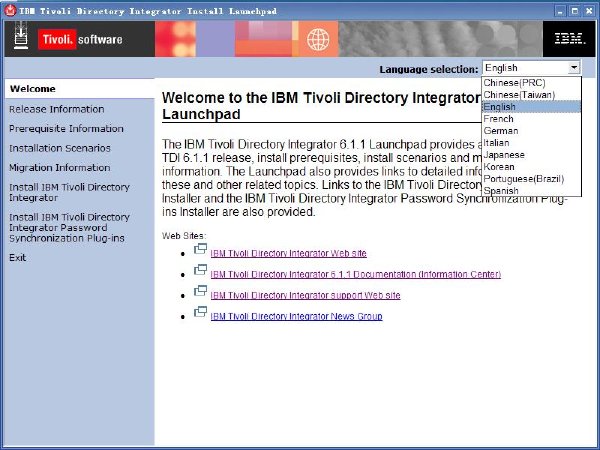
Task: Click new-window icon beside News Group link
Action: click(x=201, y=312)
